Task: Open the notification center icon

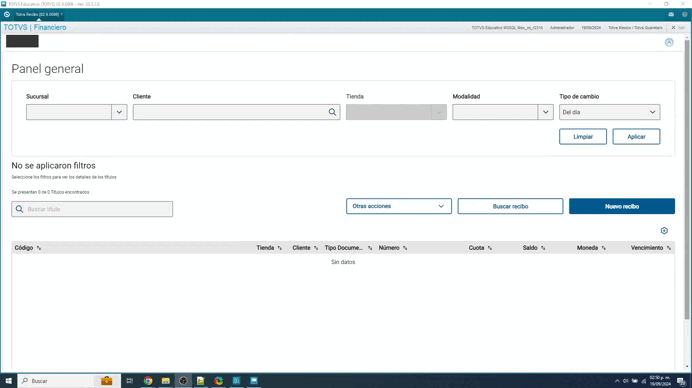Action: (681, 381)
